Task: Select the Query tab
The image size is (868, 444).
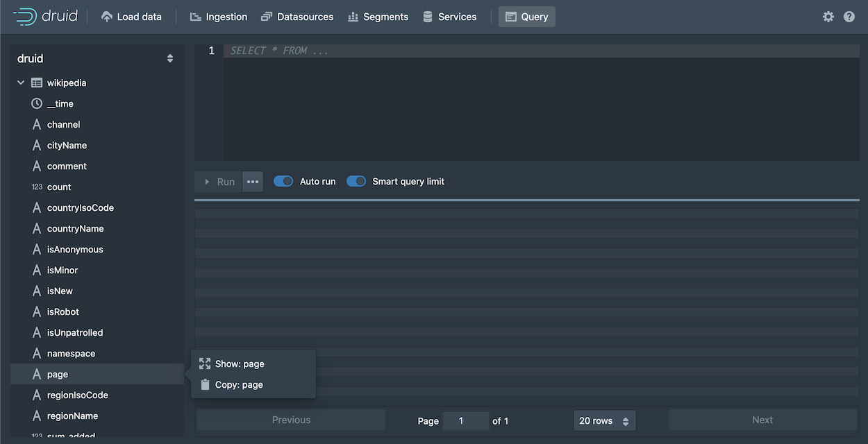Action: (527, 17)
